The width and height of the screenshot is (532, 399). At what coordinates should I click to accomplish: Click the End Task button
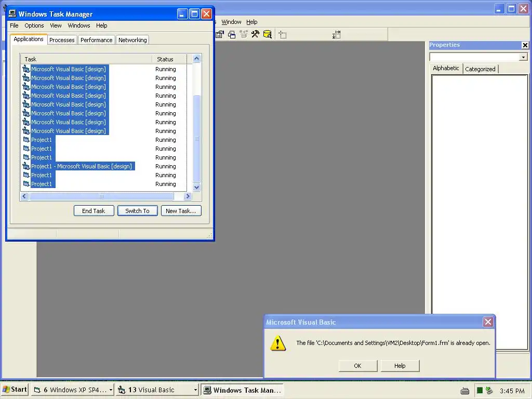[x=94, y=211]
